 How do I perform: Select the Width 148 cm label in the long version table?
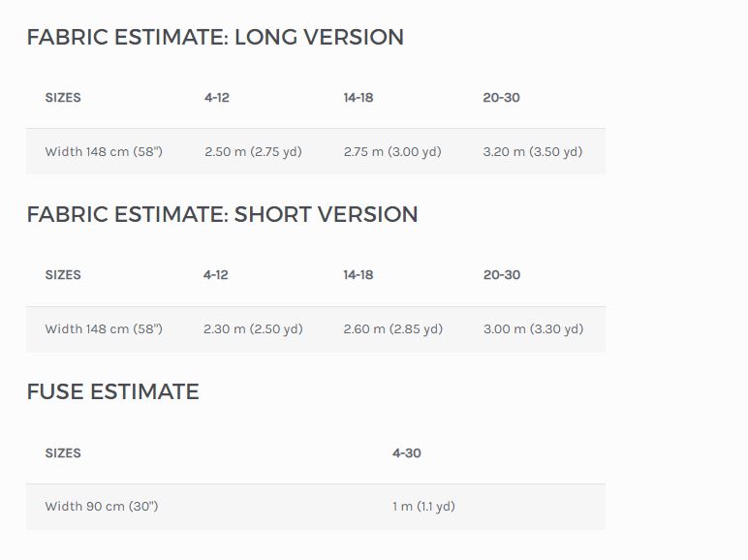point(104,152)
